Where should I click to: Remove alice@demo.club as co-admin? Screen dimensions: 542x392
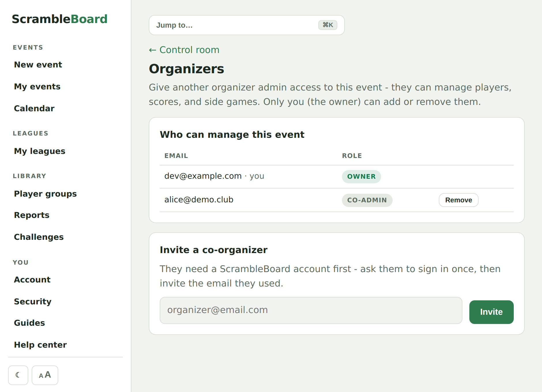pos(458,200)
